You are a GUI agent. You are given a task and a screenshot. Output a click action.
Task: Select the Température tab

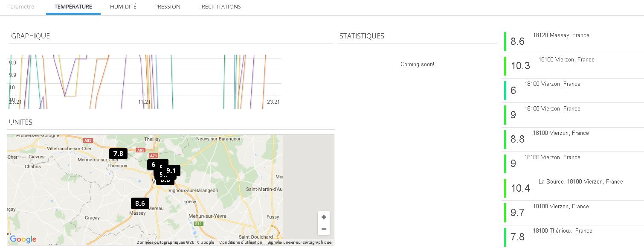73,7
